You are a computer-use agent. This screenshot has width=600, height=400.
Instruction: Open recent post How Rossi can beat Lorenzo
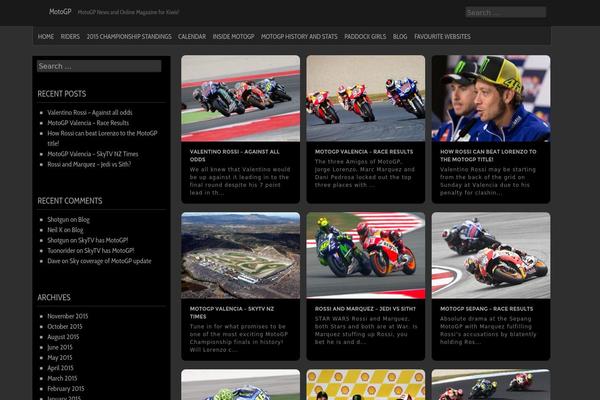pos(102,138)
